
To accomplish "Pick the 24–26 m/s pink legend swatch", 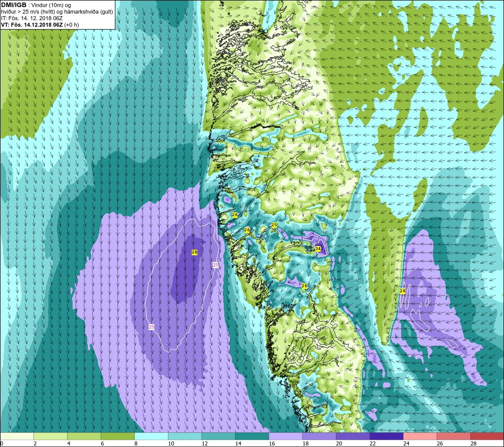I will 420,436.
